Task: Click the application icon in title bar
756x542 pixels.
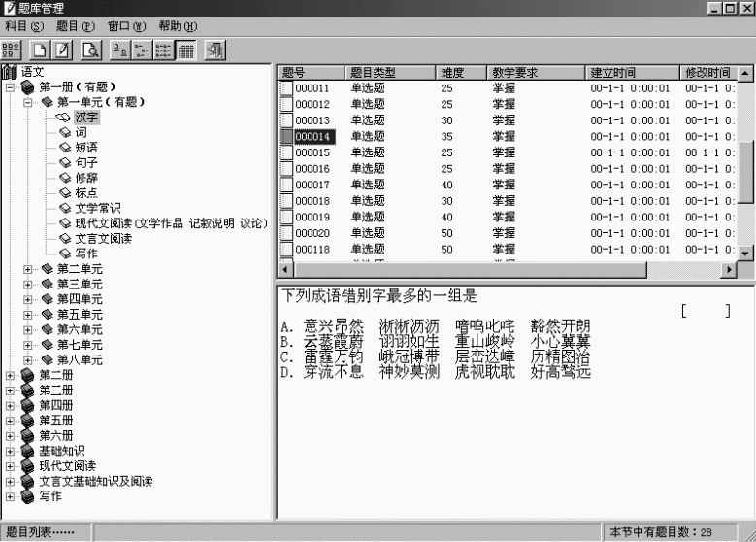Action: tap(9, 8)
